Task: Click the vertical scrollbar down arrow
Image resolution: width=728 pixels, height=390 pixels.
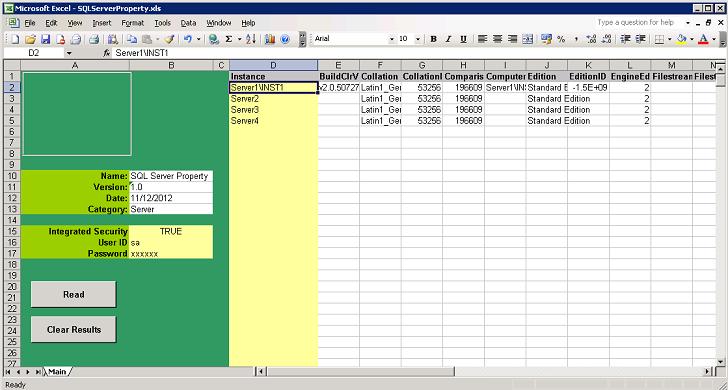Action: coord(721,362)
